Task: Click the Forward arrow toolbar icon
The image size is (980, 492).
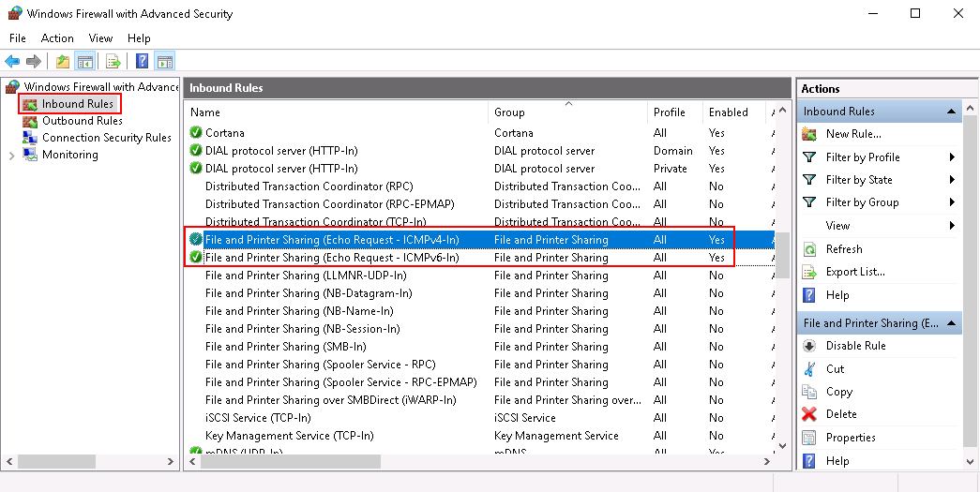Action: coord(34,61)
